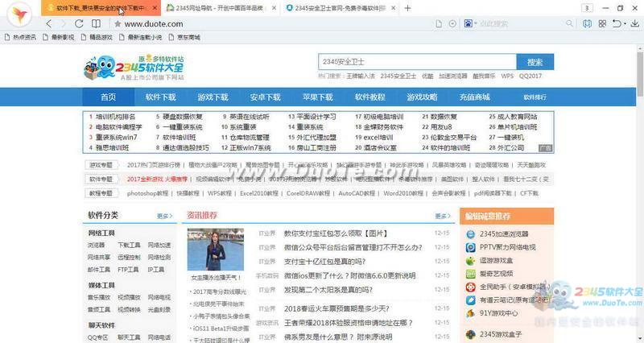Click the 教程专题 tag label

[x=101, y=193]
